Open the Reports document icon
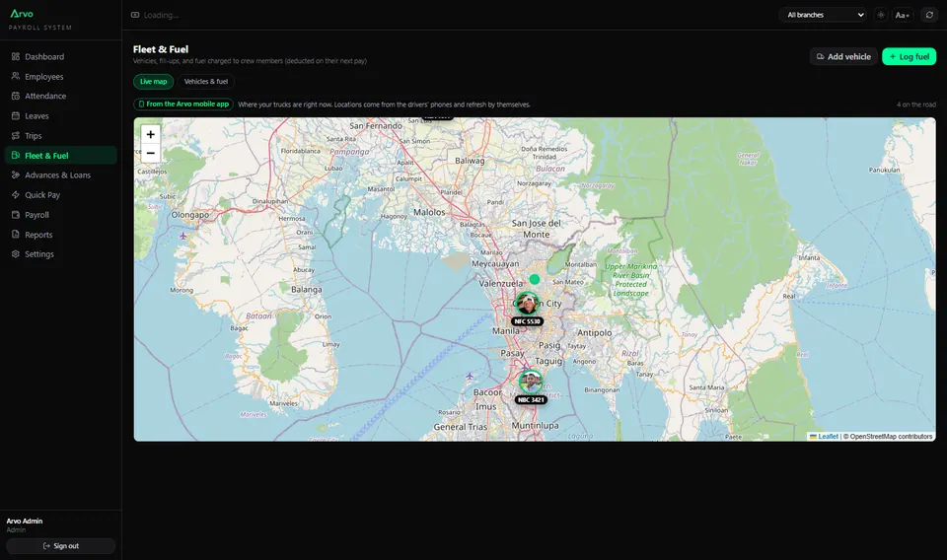This screenshot has height=560, width=947. [16, 234]
